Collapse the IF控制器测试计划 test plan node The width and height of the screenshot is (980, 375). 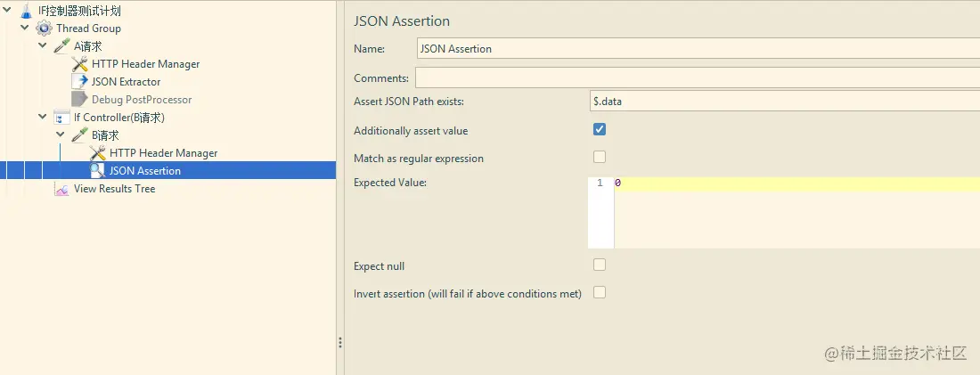[x=7, y=10]
